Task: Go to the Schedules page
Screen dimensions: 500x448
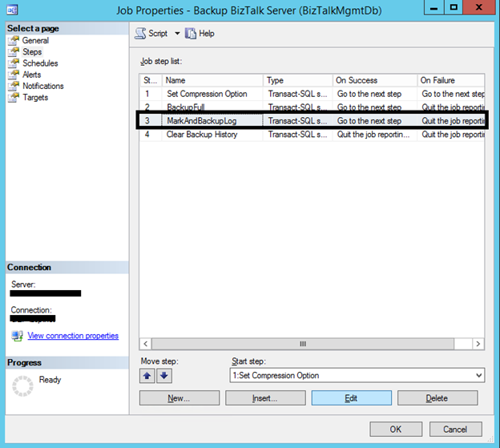Action: click(x=40, y=63)
